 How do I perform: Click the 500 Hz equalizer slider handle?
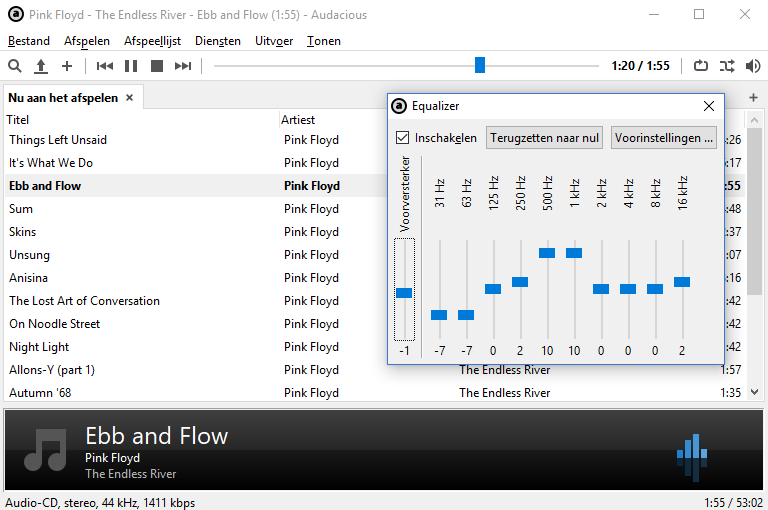(x=547, y=253)
